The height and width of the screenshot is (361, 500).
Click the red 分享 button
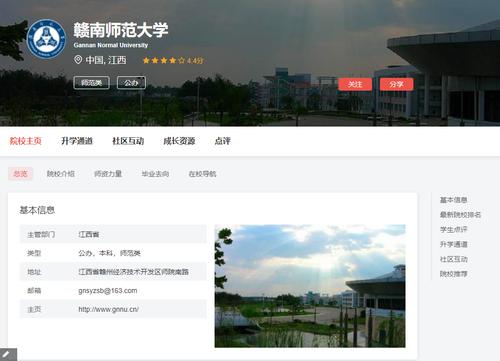tap(396, 84)
